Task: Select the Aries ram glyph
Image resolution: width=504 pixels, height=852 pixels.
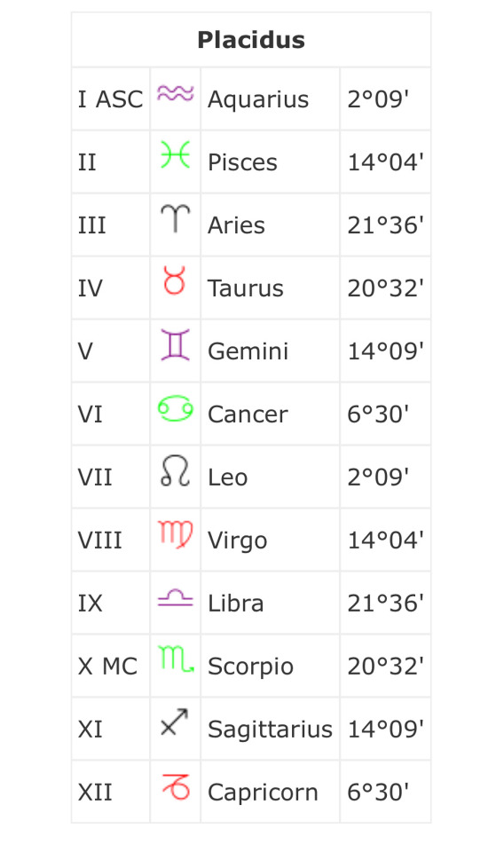Action: [x=175, y=218]
